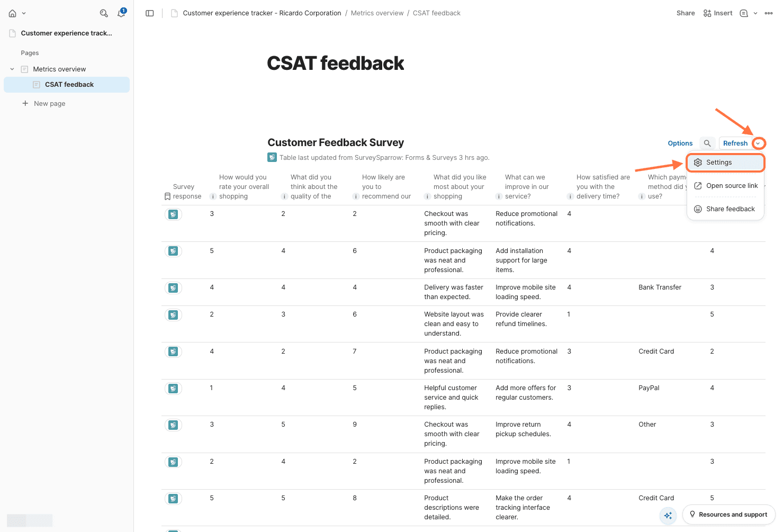Open search from the sidebar magnifier icon
Image resolution: width=783 pixels, height=532 pixels.
tap(104, 13)
